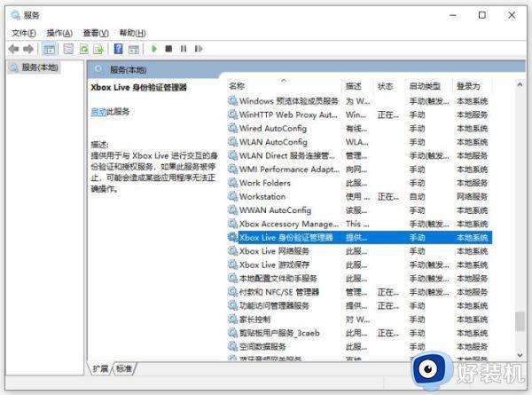Toggle the console tree pane icon
Image resolution: width=532 pixels, height=395 pixels.
49,49
